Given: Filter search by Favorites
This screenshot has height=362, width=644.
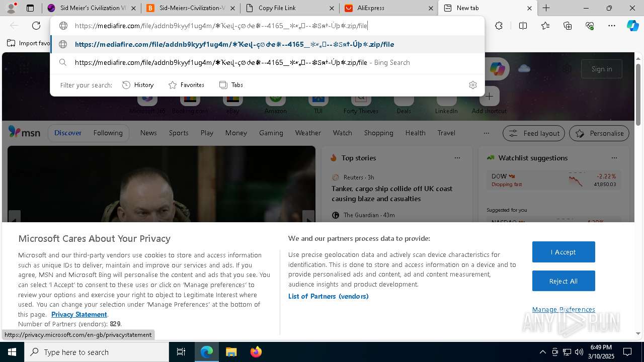Looking at the screenshot, I should (186, 85).
